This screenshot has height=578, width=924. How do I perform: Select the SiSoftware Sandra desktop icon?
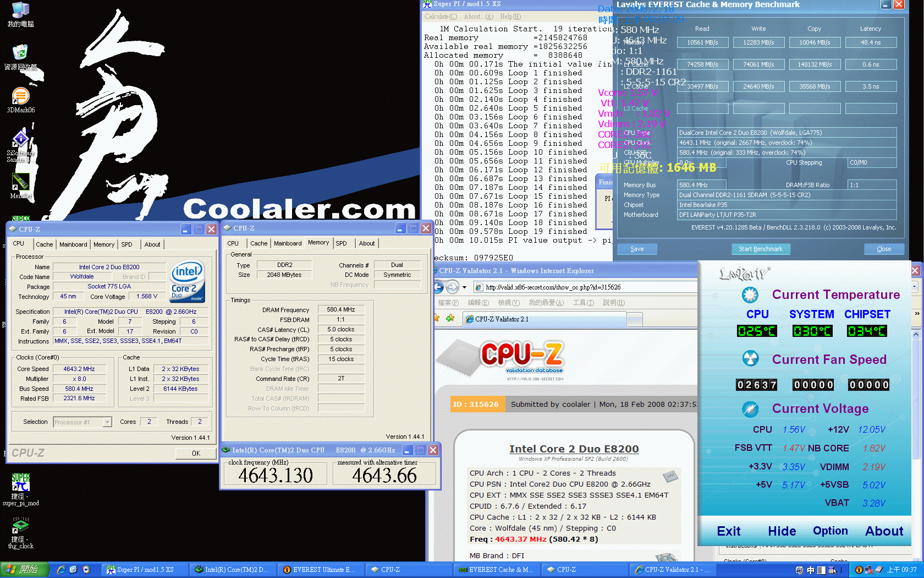point(20,146)
